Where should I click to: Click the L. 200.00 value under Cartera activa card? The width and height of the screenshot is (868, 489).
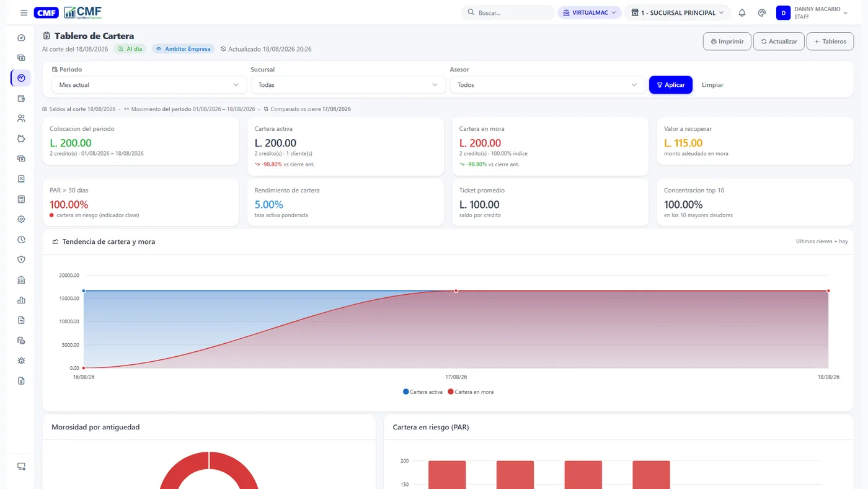[x=275, y=143]
